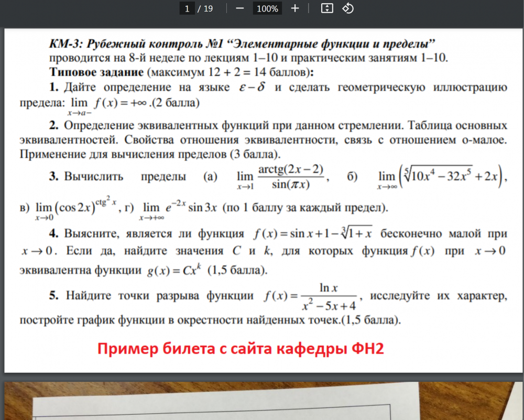
Task: Click the ε−δ symbol in task 1
Action: 252,87
